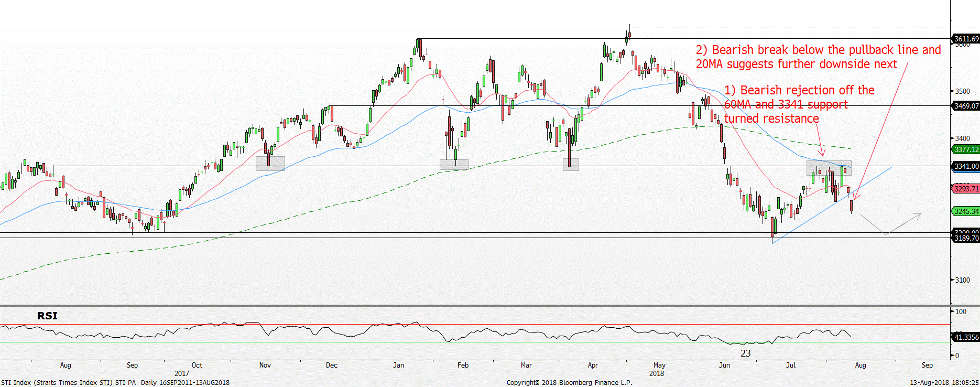980x387 pixels.
Task: Click the 3400 axis tick label
Action: point(963,138)
